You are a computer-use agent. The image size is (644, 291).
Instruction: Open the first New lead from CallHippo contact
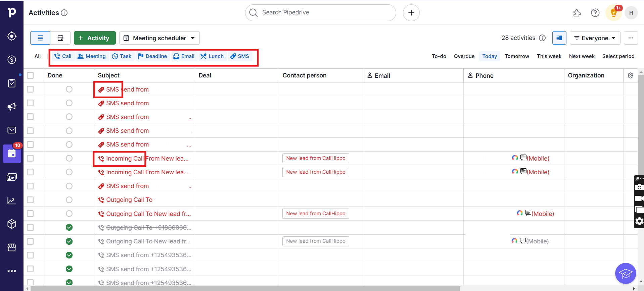point(316,158)
